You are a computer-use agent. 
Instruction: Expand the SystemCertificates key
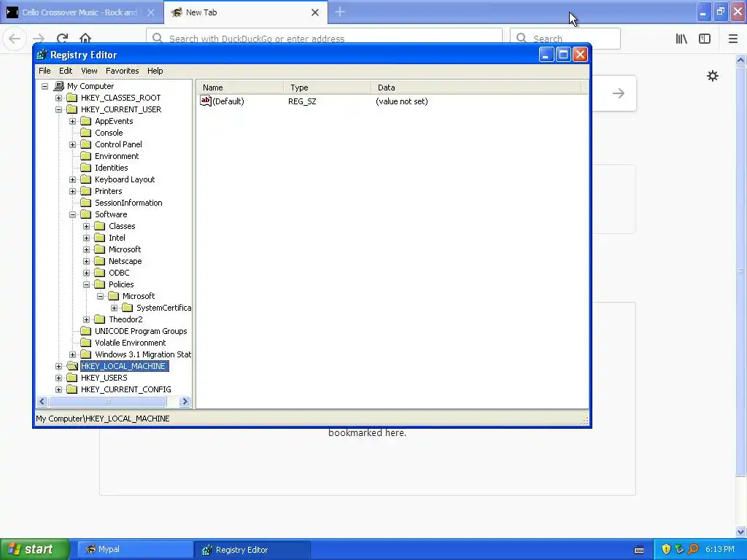(115, 308)
